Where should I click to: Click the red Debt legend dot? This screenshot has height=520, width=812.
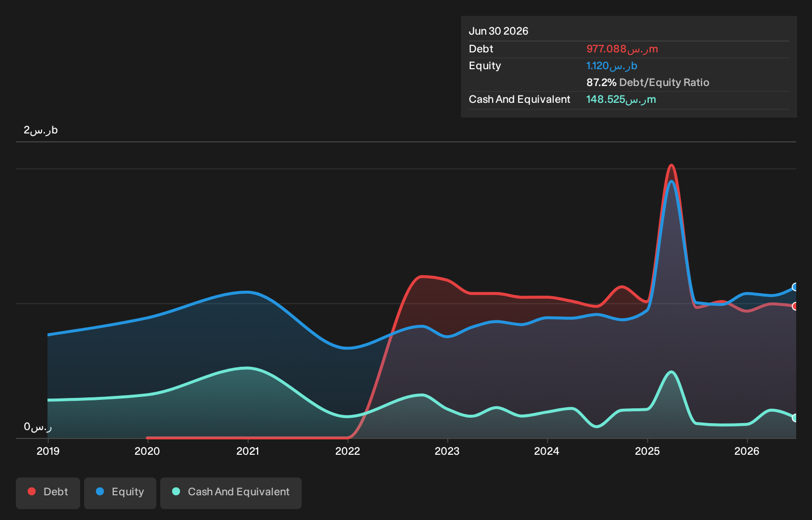[32, 491]
